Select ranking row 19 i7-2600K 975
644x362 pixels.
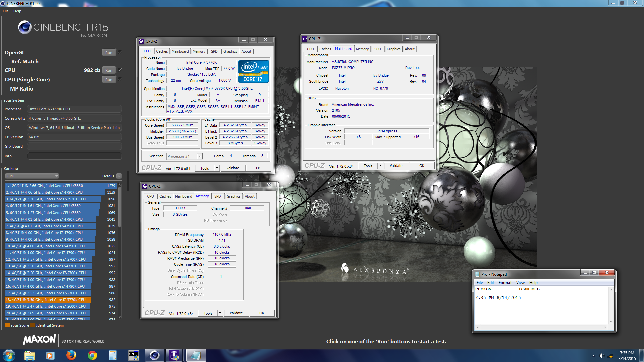pyautogui.click(x=60, y=306)
